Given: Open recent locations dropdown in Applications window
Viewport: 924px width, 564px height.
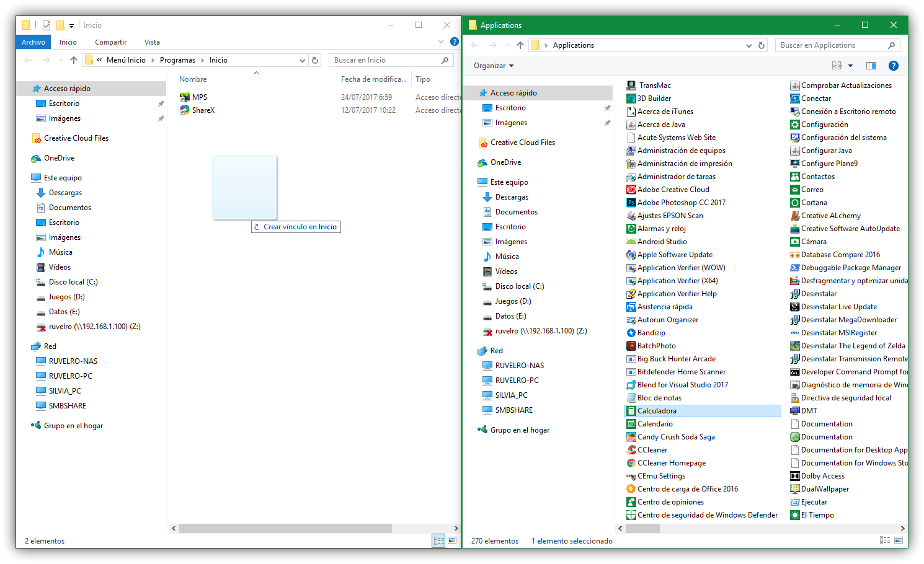Looking at the screenshot, I should pyautogui.click(x=507, y=45).
